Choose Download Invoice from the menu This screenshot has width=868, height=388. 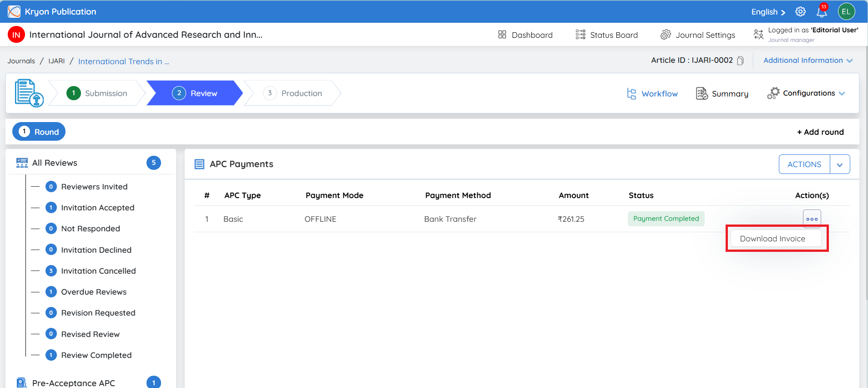coord(776,239)
